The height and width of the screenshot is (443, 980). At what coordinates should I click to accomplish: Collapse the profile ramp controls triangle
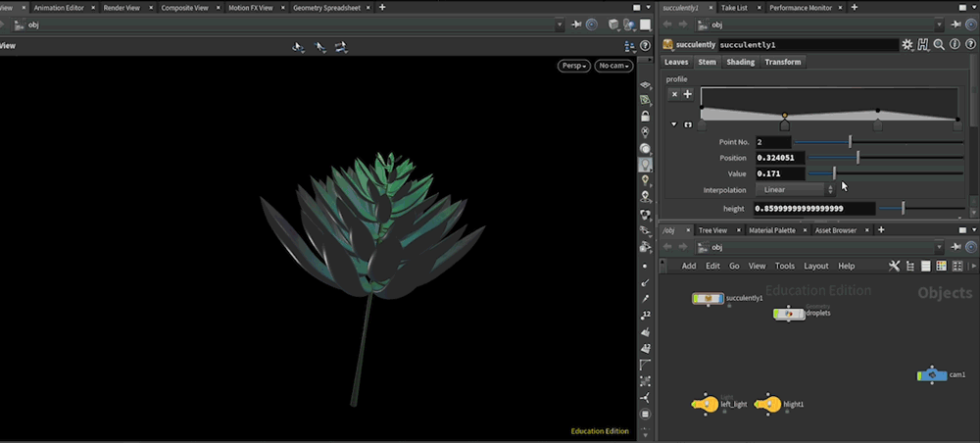coord(674,124)
